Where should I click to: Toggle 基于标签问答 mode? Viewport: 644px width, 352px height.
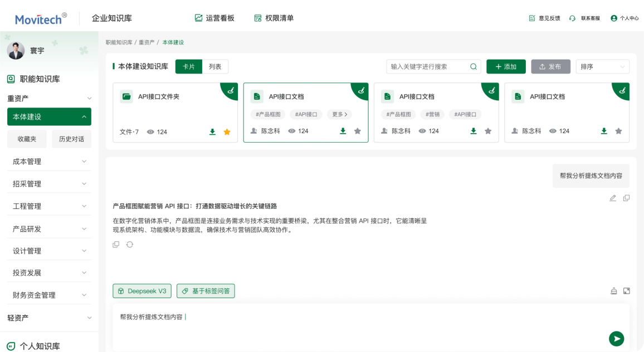pyautogui.click(x=206, y=291)
